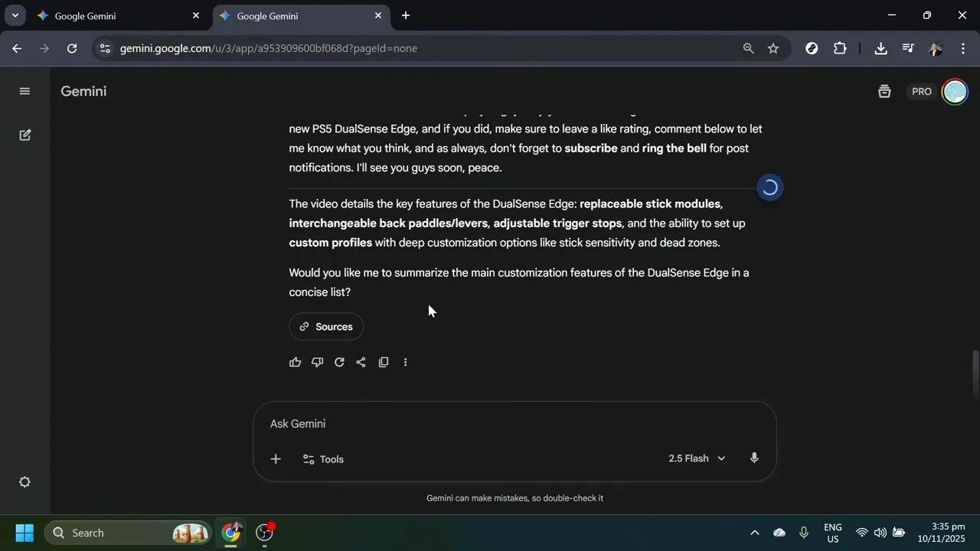This screenshot has width=980, height=551.
Task: Show hidden system tray icons
Action: tap(754, 533)
